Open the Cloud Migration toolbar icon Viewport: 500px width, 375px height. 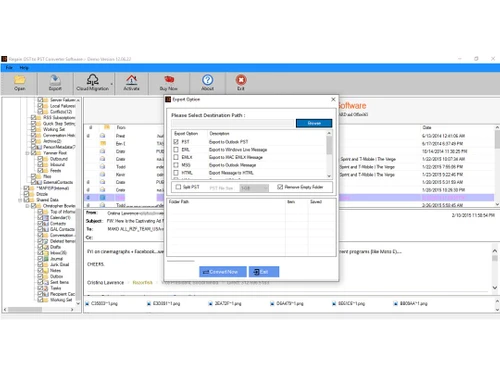point(92,80)
